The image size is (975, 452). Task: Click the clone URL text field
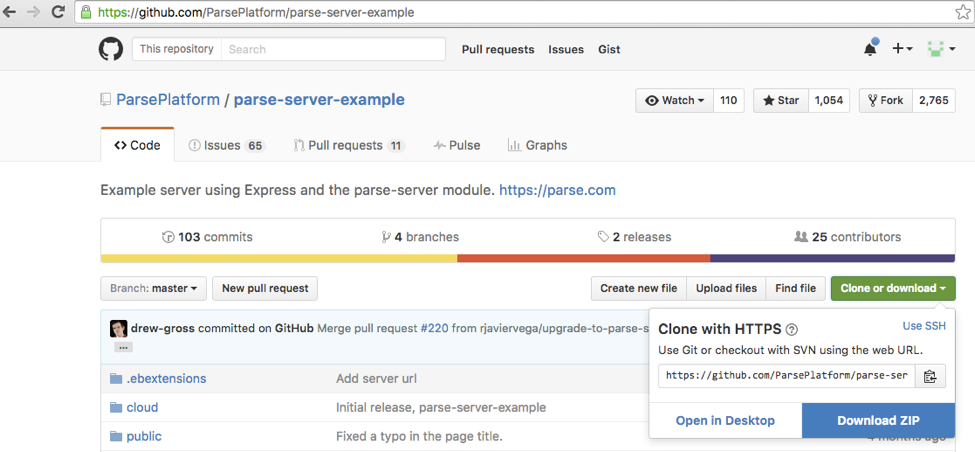787,376
